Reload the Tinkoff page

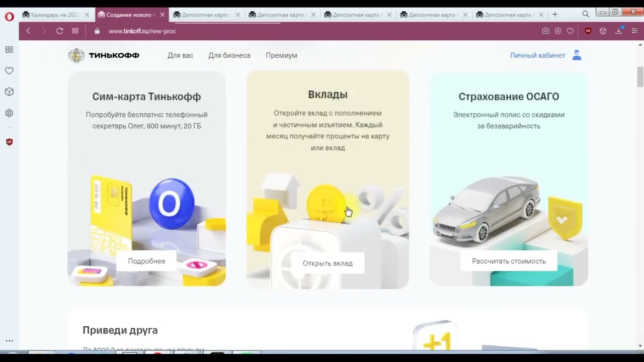click(59, 31)
